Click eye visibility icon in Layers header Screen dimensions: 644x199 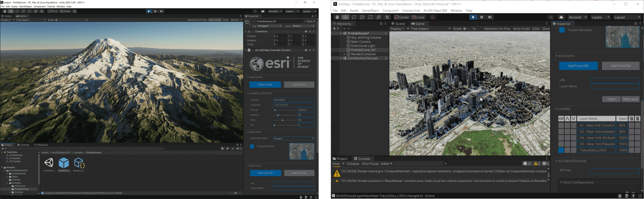coord(561,118)
